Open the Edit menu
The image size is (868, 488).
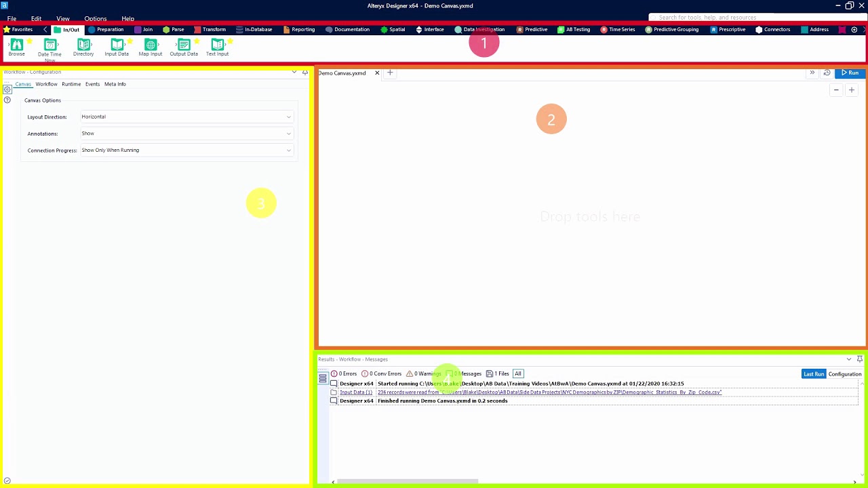[36, 18]
